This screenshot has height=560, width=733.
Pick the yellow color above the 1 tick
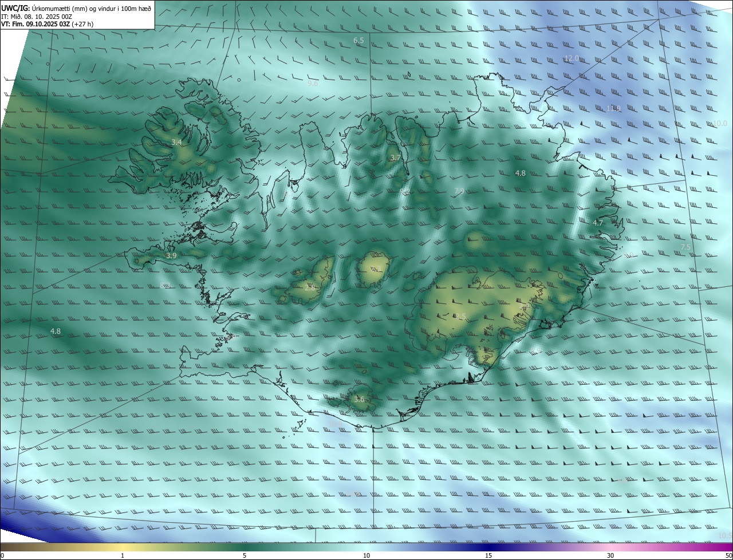click(123, 547)
